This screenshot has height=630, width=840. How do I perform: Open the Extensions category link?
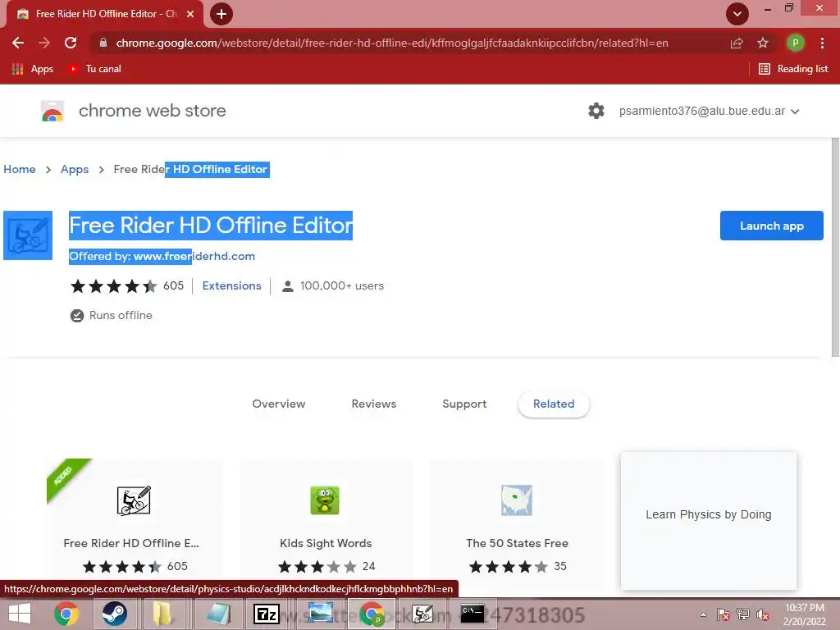(x=231, y=286)
